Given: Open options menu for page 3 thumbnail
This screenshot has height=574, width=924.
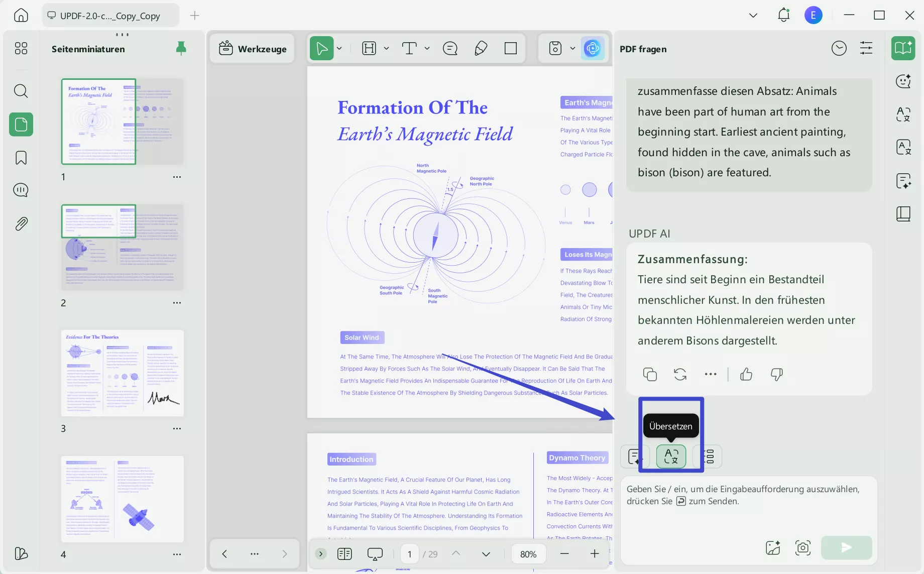Looking at the screenshot, I should coord(177,428).
